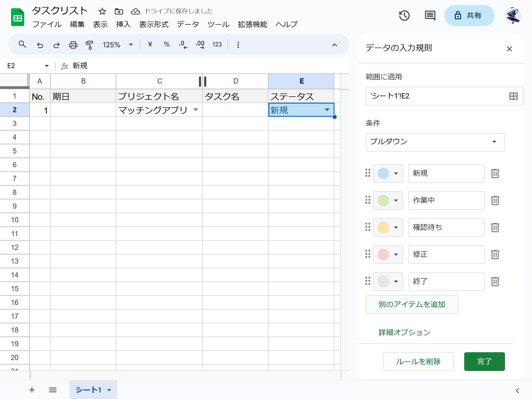Screen dimensions: 532x399
Task: Open the ファイル menu
Action: click(47, 24)
